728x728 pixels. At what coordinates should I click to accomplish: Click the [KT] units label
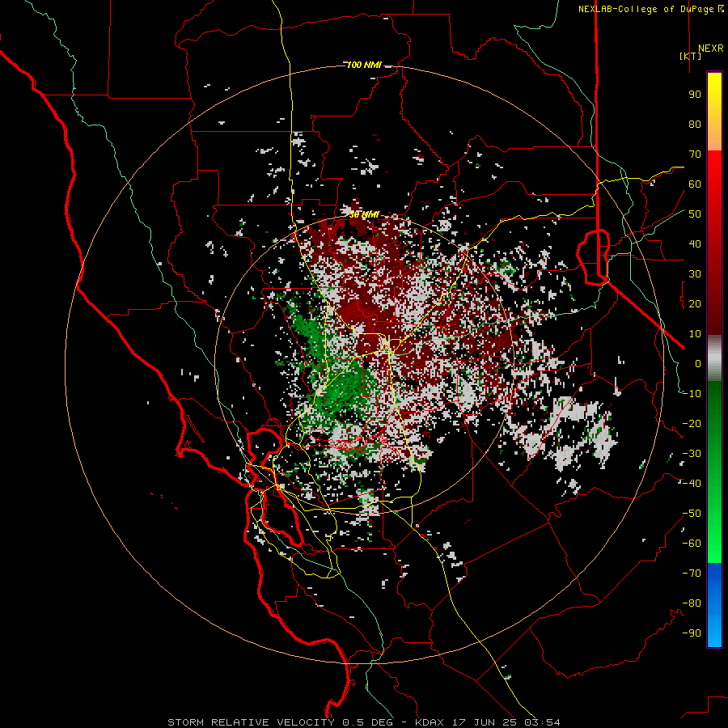(x=691, y=56)
